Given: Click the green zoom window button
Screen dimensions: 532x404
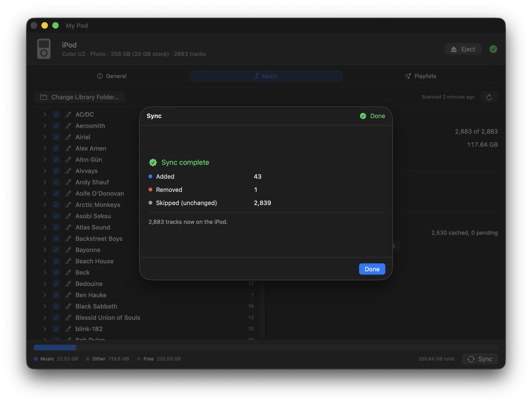Looking at the screenshot, I should 56,26.
